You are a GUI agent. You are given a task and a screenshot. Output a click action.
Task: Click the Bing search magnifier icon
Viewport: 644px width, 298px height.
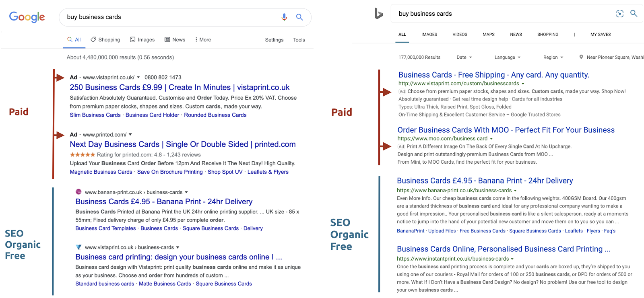634,13
